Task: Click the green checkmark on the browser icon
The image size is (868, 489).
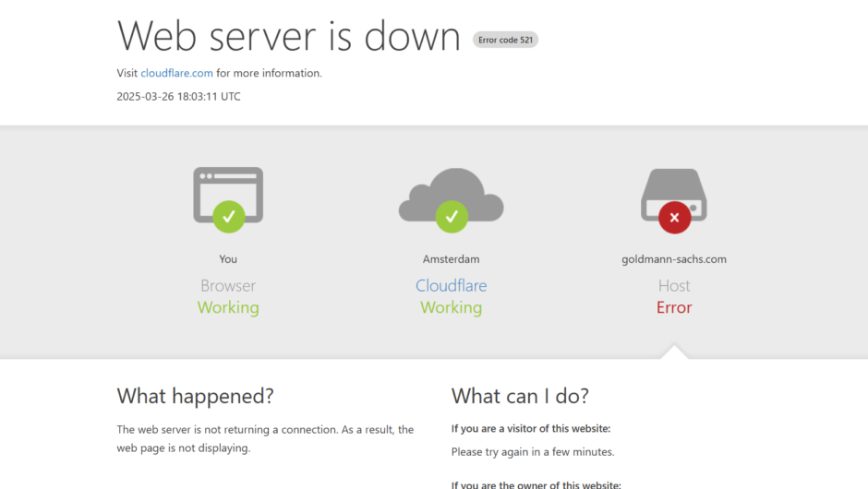Action: pyautogui.click(x=228, y=217)
